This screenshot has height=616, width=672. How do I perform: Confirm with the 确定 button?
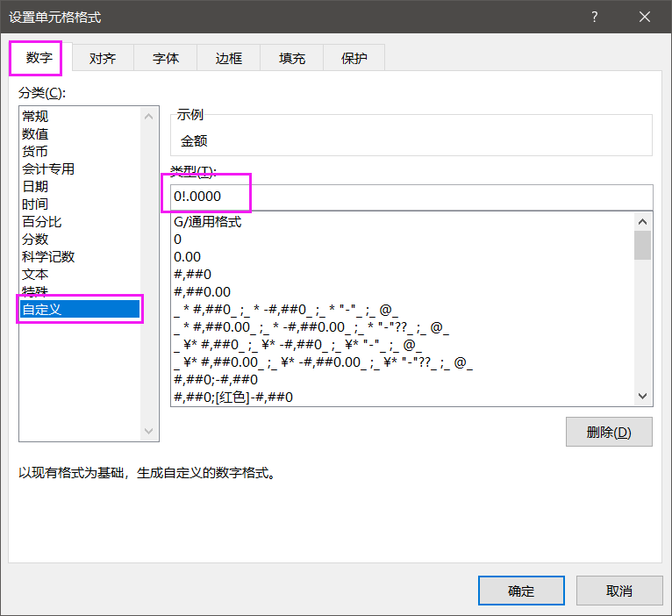[521, 591]
